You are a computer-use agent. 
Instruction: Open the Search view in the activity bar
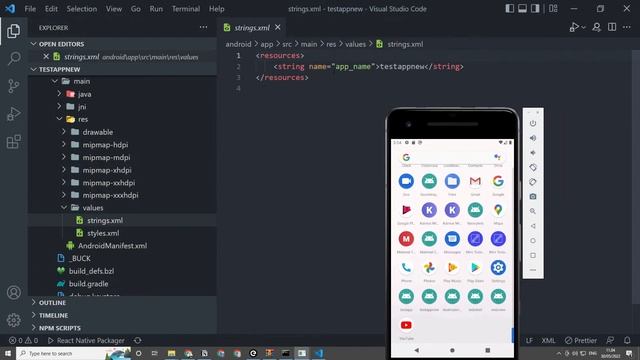click(x=13, y=58)
